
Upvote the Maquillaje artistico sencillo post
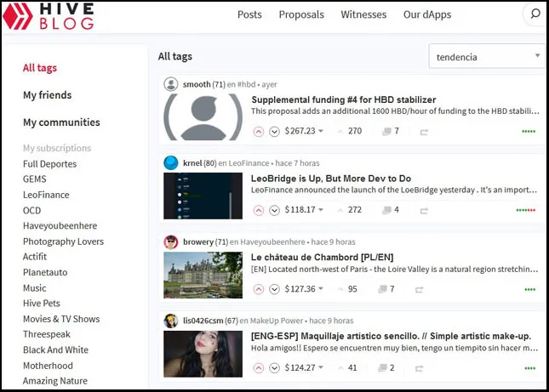[x=259, y=368]
